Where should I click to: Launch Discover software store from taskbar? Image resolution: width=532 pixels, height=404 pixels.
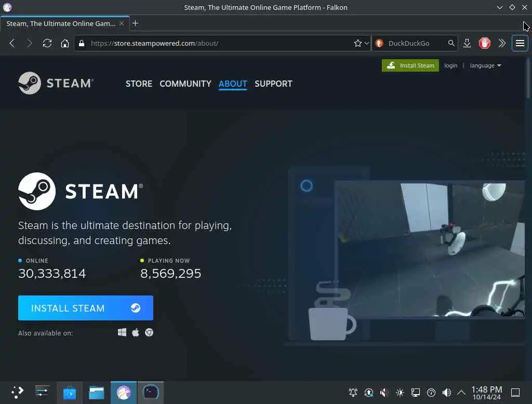coord(70,393)
